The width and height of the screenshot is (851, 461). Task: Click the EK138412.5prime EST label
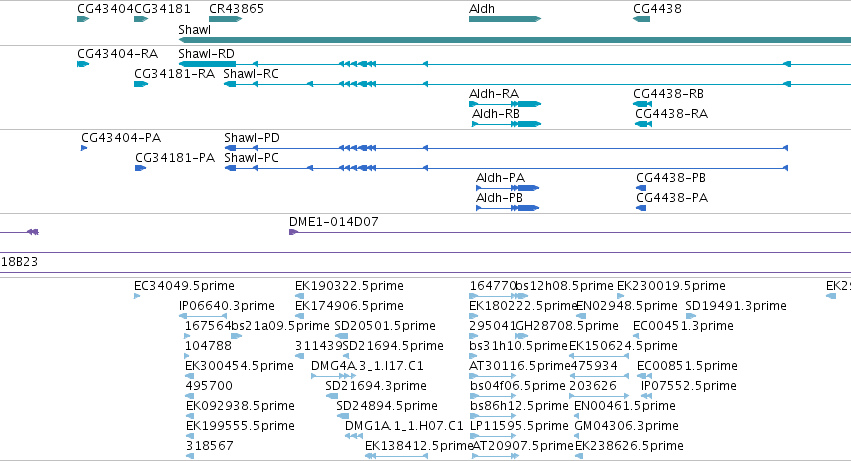[419, 447]
